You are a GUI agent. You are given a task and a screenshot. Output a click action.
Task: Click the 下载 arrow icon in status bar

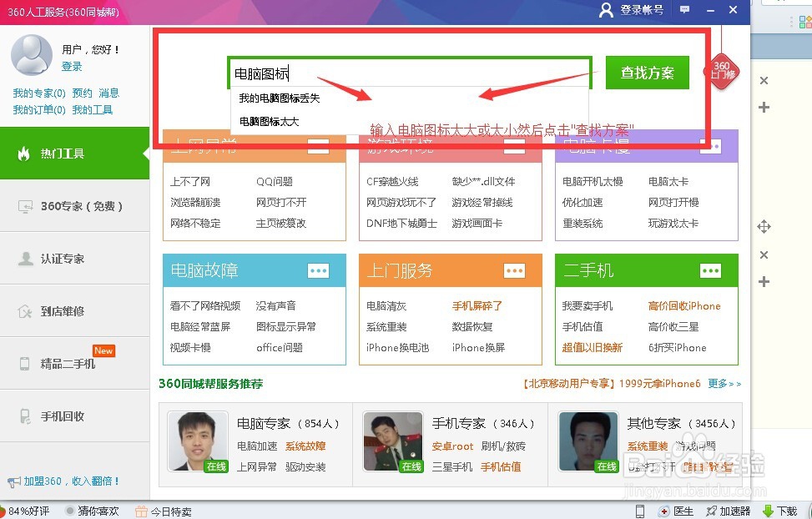click(769, 511)
